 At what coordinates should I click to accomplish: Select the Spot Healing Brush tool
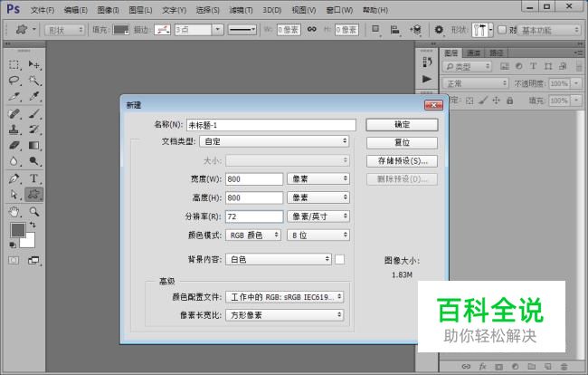tap(14, 113)
